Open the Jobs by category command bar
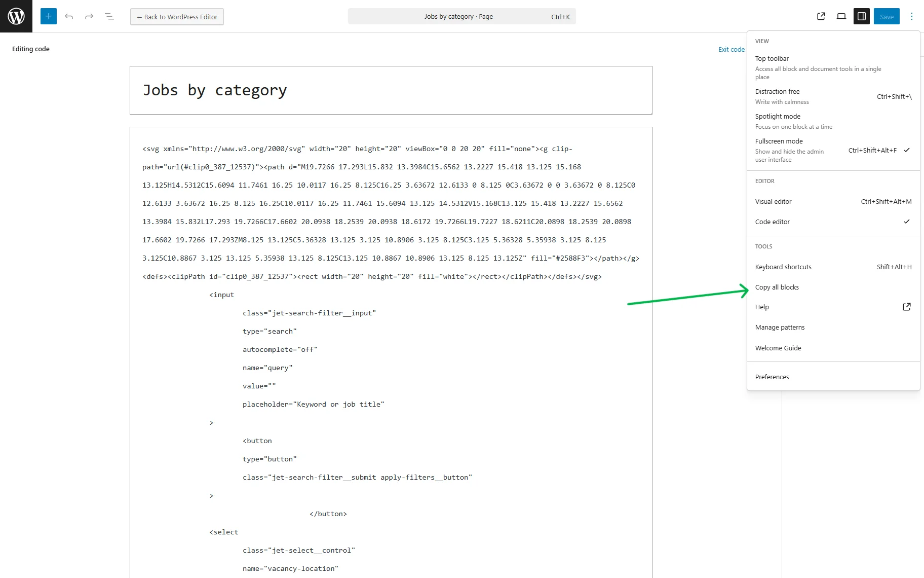Screen dimensions: 924x578 462,16
